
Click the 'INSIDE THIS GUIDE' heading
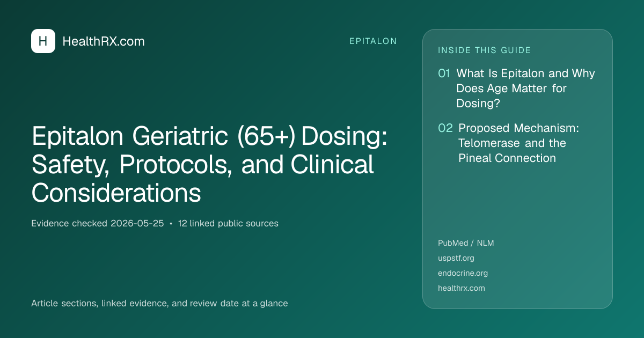pos(485,50)
